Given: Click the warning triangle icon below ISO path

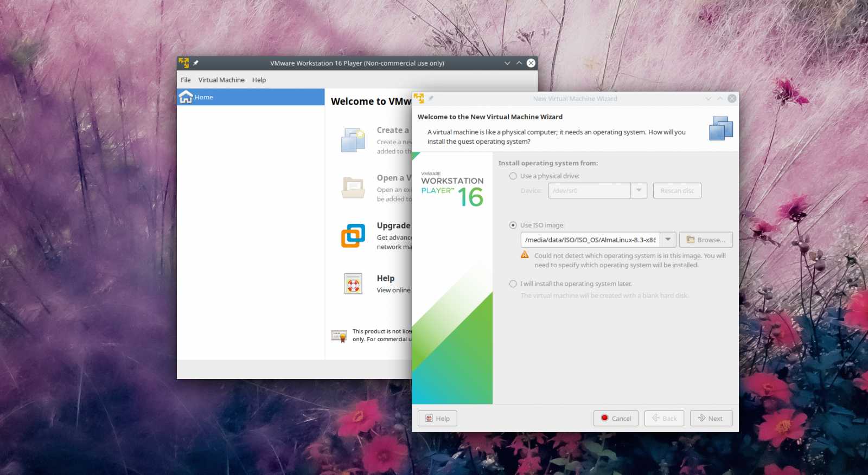Looking at the screenshot, I should click(525, 255).
